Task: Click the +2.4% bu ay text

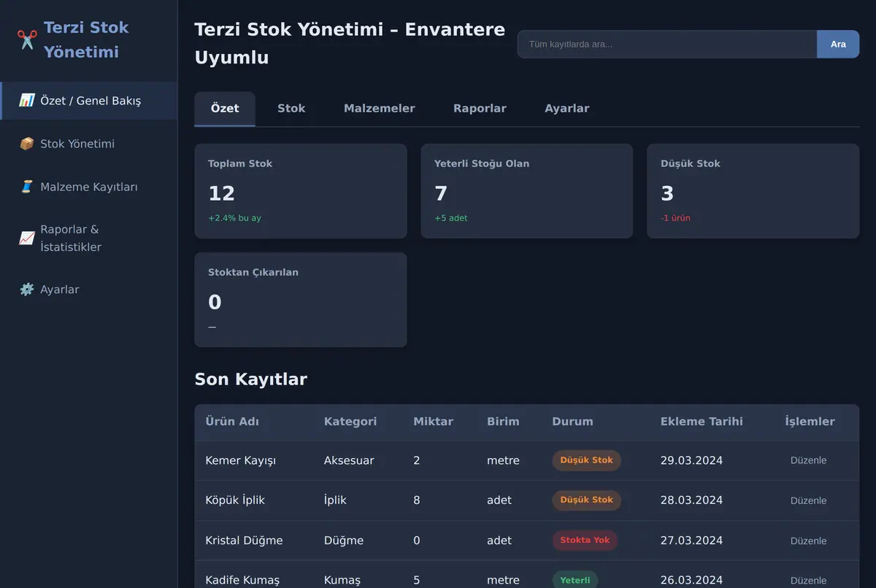Action: coord(234,218)
